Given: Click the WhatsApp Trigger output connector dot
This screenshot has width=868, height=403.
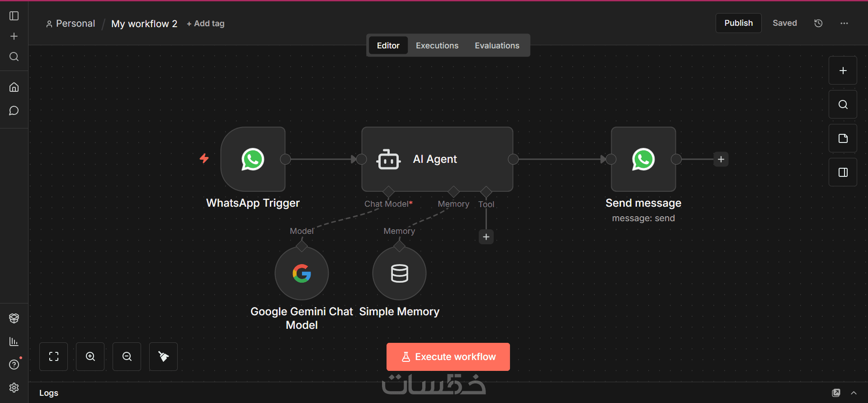Looking at the screenshot, I should [x=285, y=159].
